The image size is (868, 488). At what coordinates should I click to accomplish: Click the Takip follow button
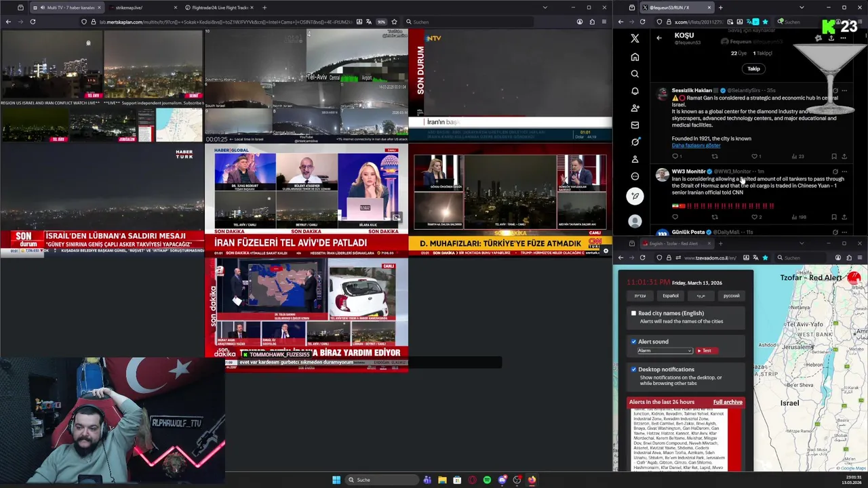coord(753,68)
